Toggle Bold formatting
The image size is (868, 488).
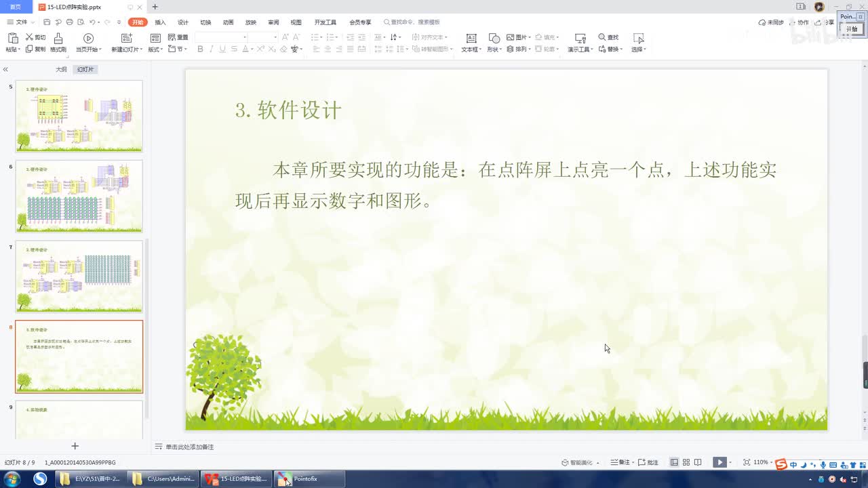click(x=200, y=49)
